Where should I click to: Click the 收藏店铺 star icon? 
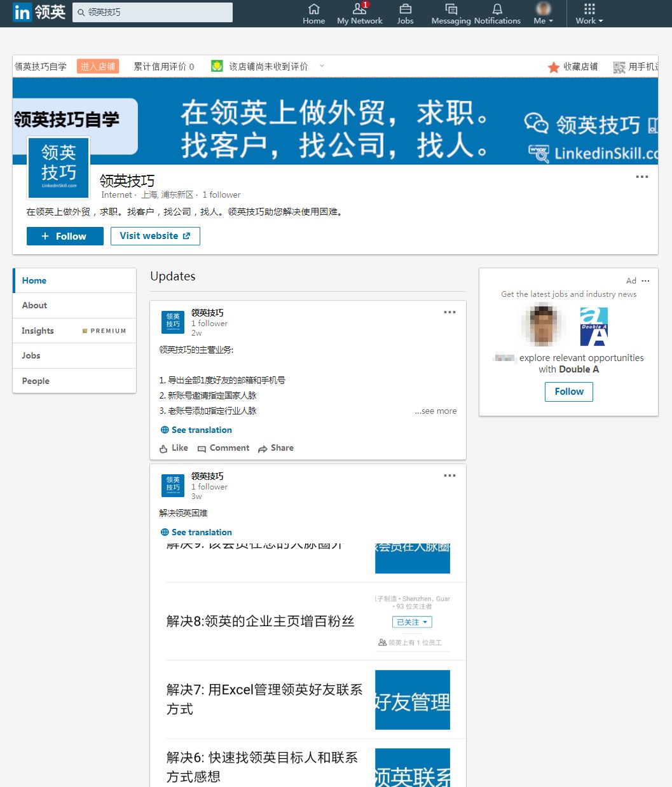coord(554,67)
